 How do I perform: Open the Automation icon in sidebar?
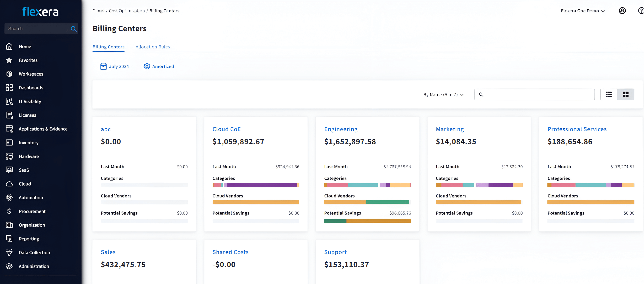[9, 197]
